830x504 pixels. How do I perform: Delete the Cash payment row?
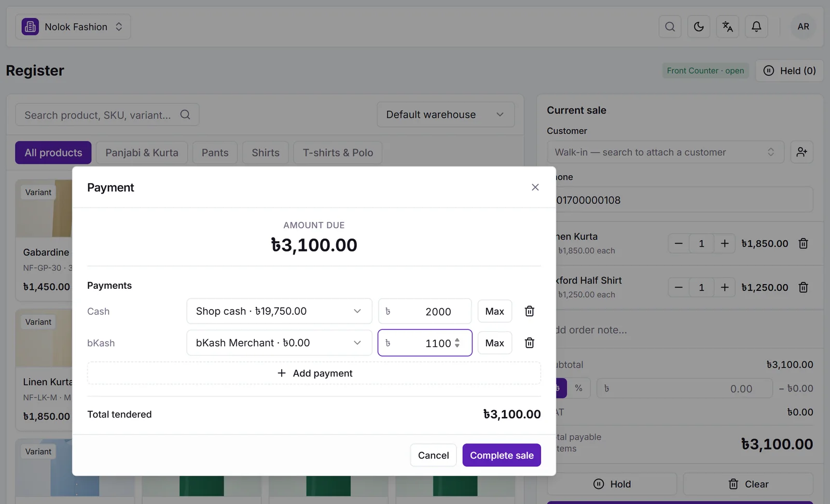[x=529, y=311]
